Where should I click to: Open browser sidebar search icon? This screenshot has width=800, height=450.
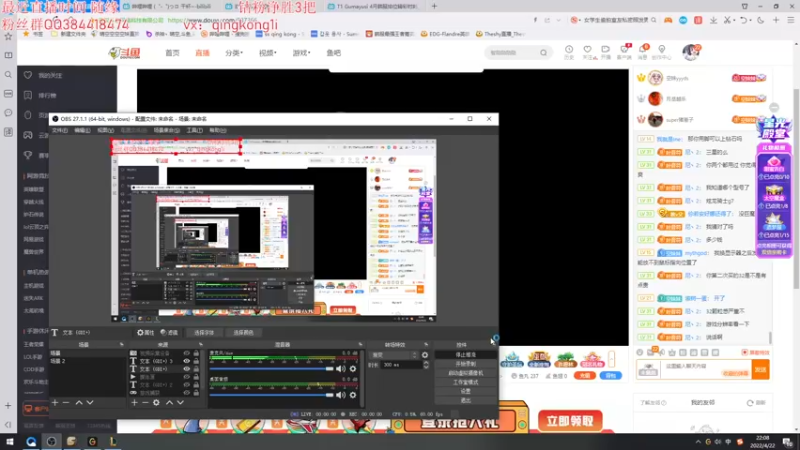(x=8, y=75)
